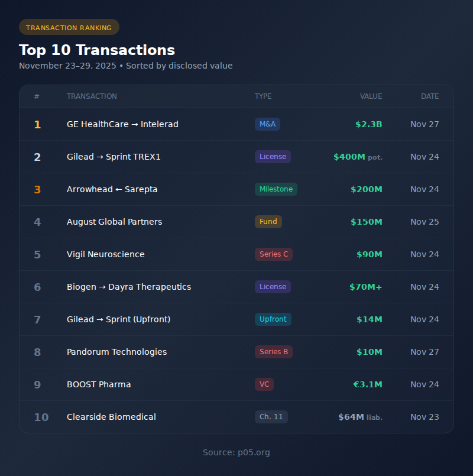
Task: Click the VC tag for BOOST Pharma
Action: (x=264, y=384)
